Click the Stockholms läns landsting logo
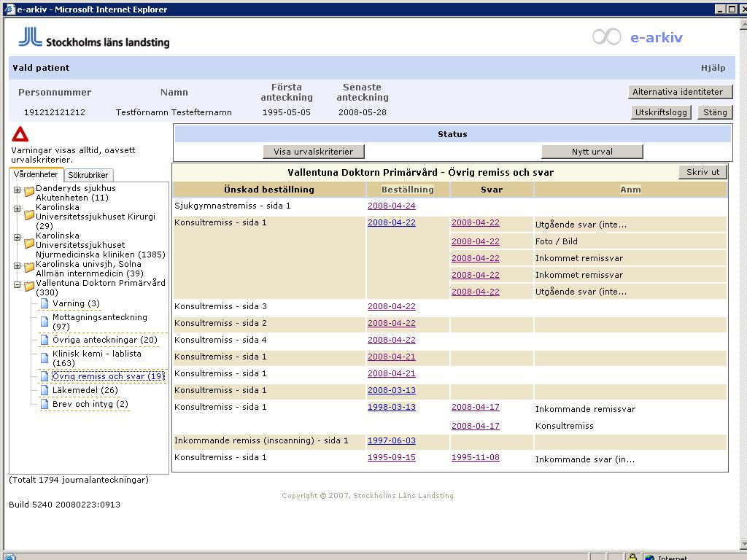Screen dimensions: 747x560 coord(94,38)
